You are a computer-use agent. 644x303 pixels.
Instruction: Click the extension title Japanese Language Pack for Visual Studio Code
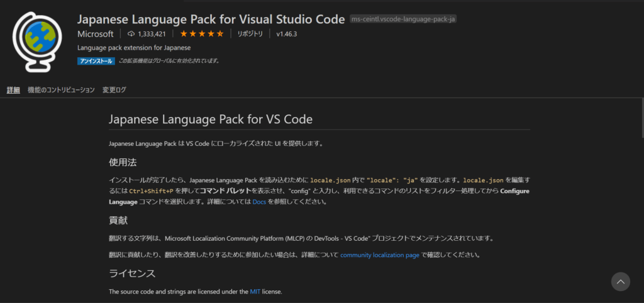211,19
